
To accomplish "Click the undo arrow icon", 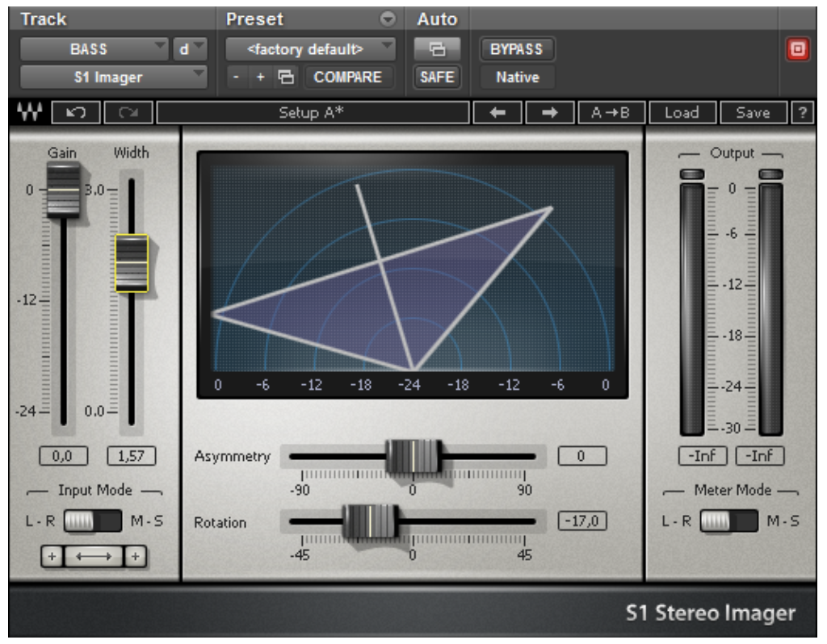I will (x=75, y=113).
